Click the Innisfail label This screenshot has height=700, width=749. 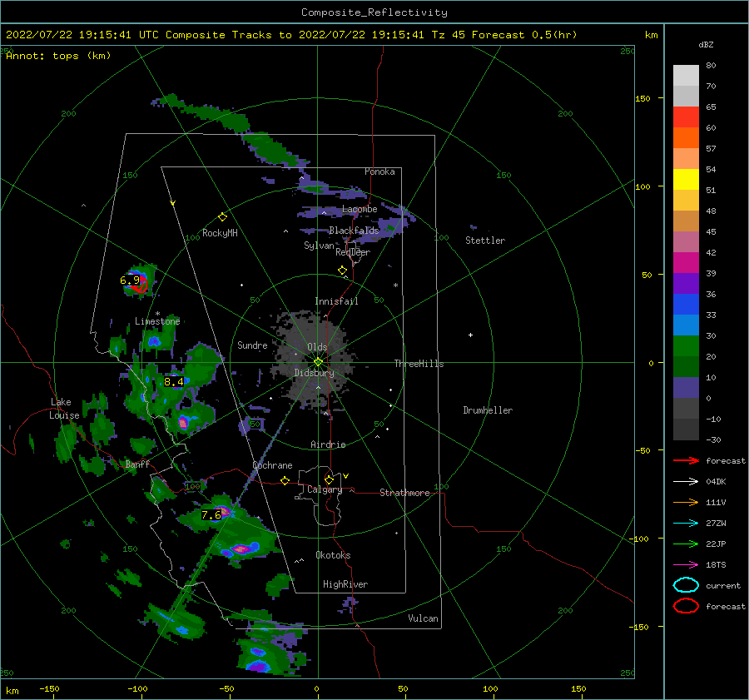tap(336, 301)
